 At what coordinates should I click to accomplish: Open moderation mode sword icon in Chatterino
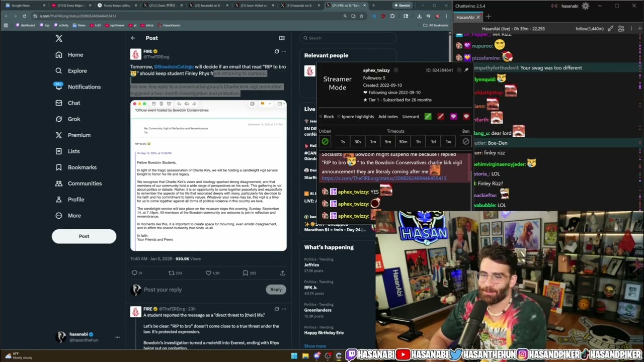tap(610, 29)
